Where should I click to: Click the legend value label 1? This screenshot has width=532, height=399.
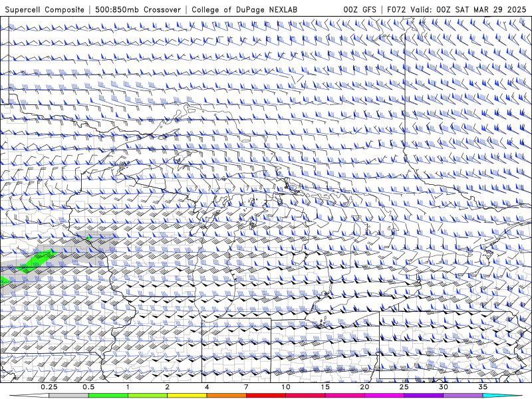[128, 387]
